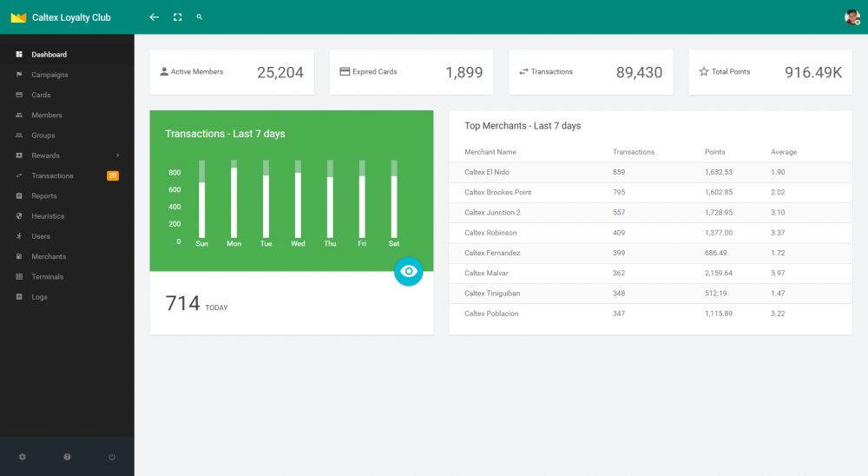The image size is (868, 476).
Task: Click the Active Members stat card
Action: point(232,72)
